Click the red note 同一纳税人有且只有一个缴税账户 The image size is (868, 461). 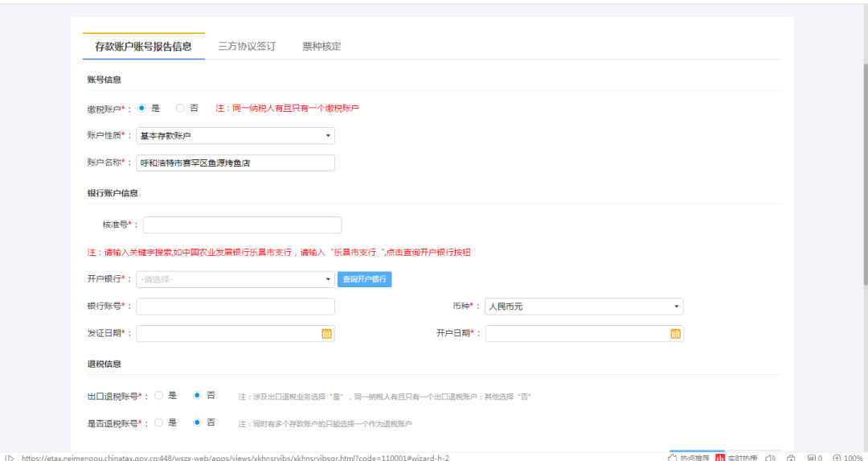(x=287, y=109)
